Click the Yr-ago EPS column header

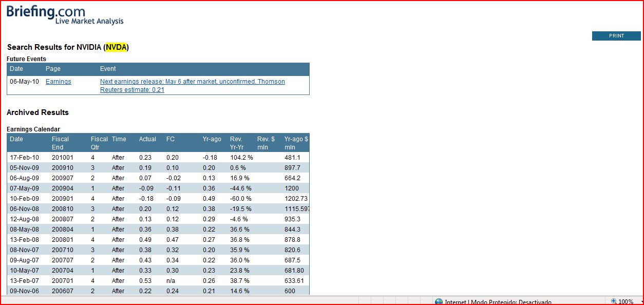212,139
